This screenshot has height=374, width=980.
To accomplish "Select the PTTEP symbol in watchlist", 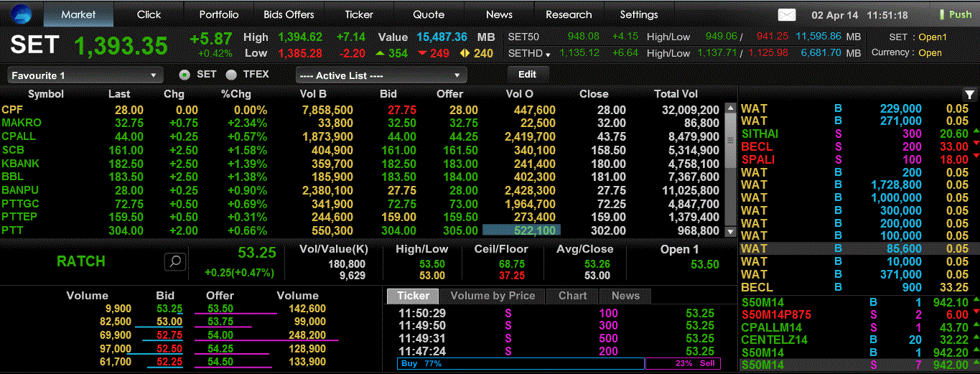I will pyautogui.click(x=20, y=217).
